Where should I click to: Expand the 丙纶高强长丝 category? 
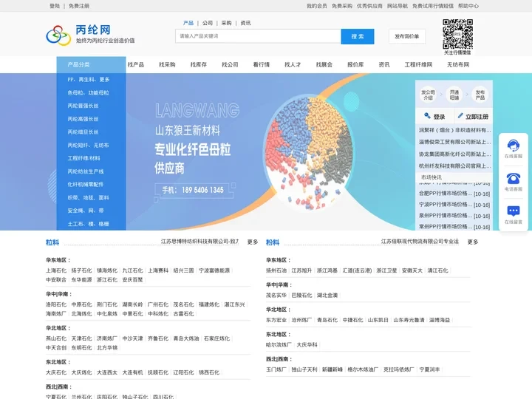(83, 119)
